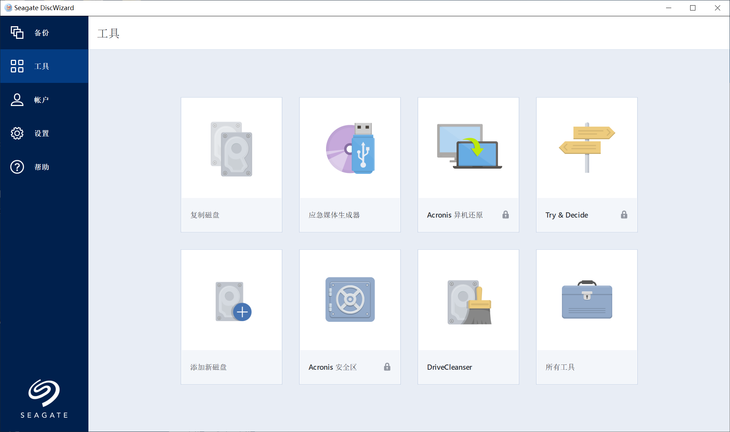Open the 复制磁盘 clone disk tool icon
Screen dimensions: 730x432
tap(231, 149)
